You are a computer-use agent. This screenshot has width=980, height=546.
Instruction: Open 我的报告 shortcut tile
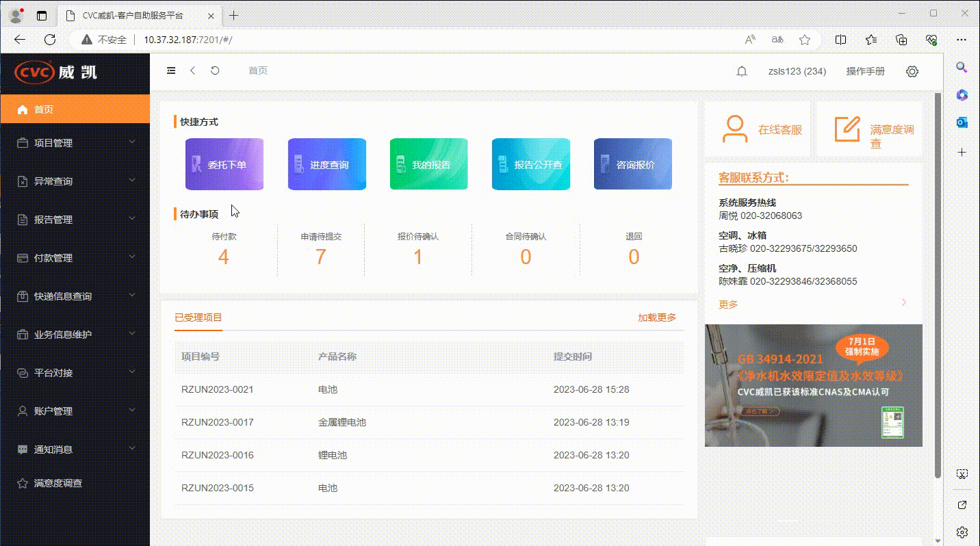point(428,164)
